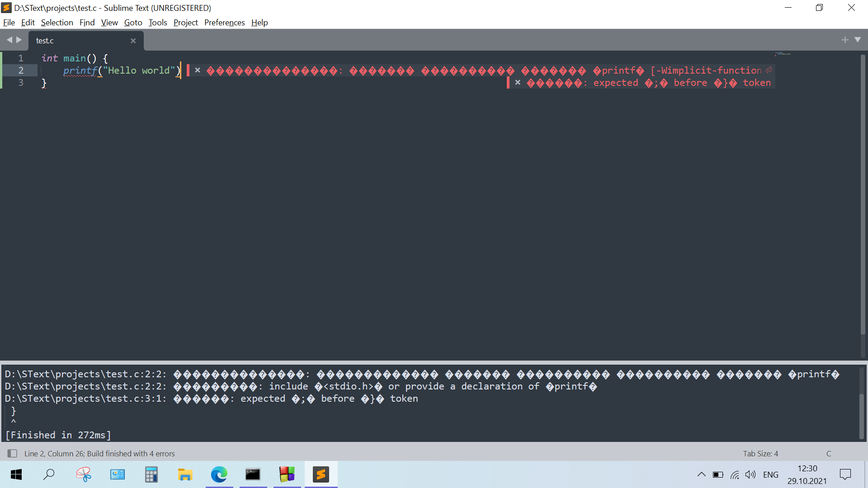Open a new tab using the plus icon
Screen dimensions: 868x488
(x=845, y=40)
